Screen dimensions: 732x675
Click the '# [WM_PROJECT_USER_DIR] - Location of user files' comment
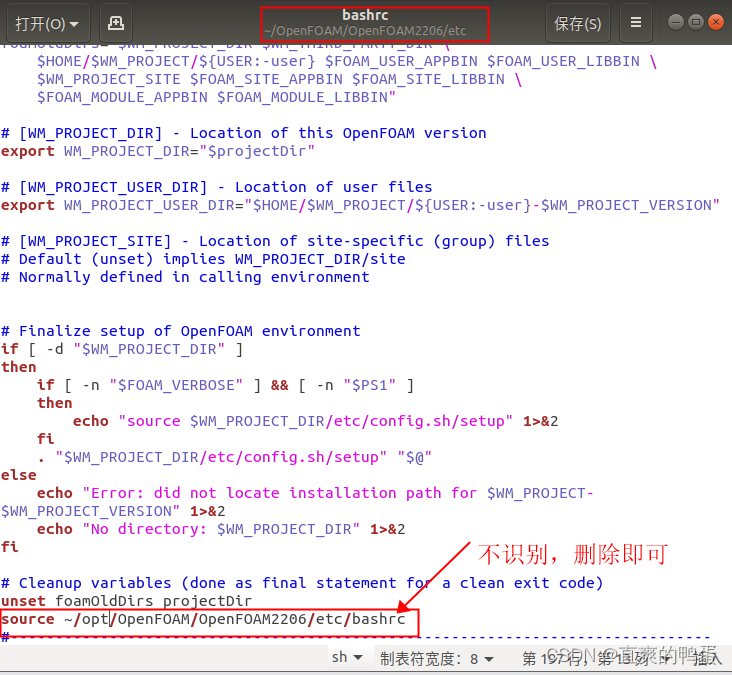coord(217,188)
